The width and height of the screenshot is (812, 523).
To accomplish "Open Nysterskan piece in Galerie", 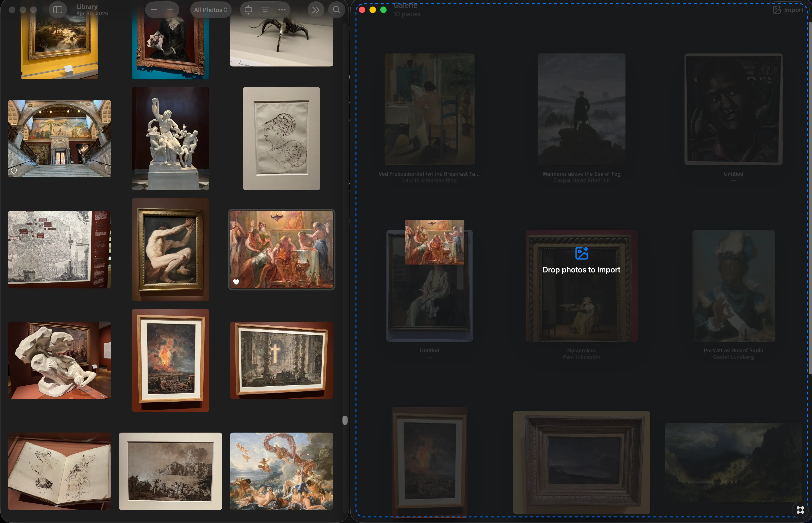I will [x=581, y=286].
